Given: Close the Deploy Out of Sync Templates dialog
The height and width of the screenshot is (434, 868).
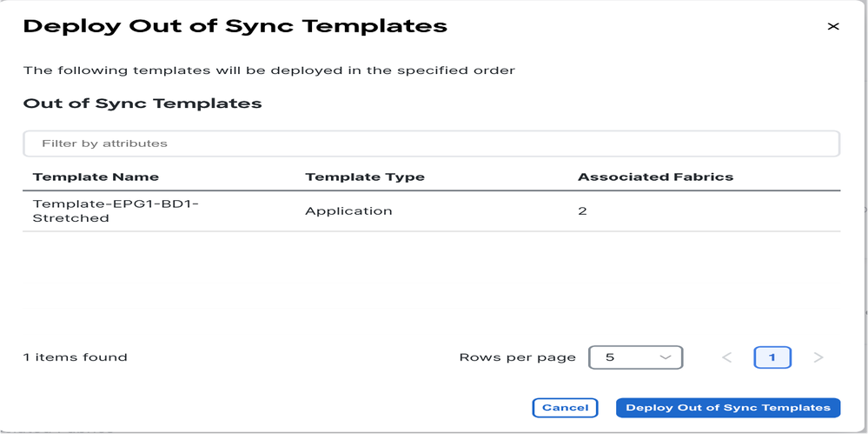Looking at the screenshot, I should point(832,26).
